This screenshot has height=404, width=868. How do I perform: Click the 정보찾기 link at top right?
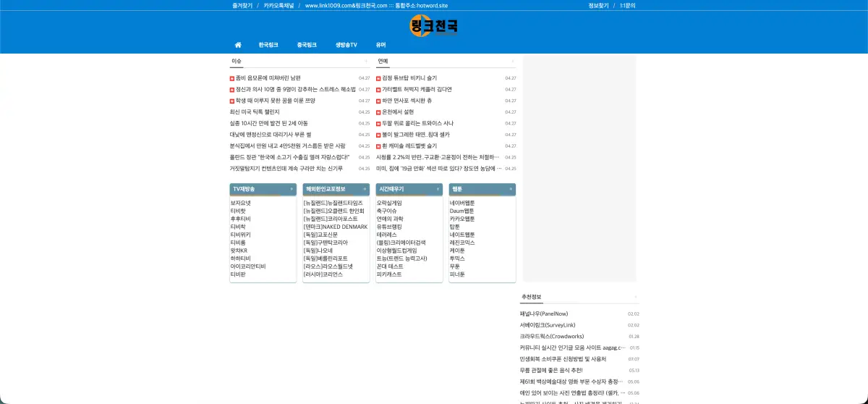click(x=599, y=5)
